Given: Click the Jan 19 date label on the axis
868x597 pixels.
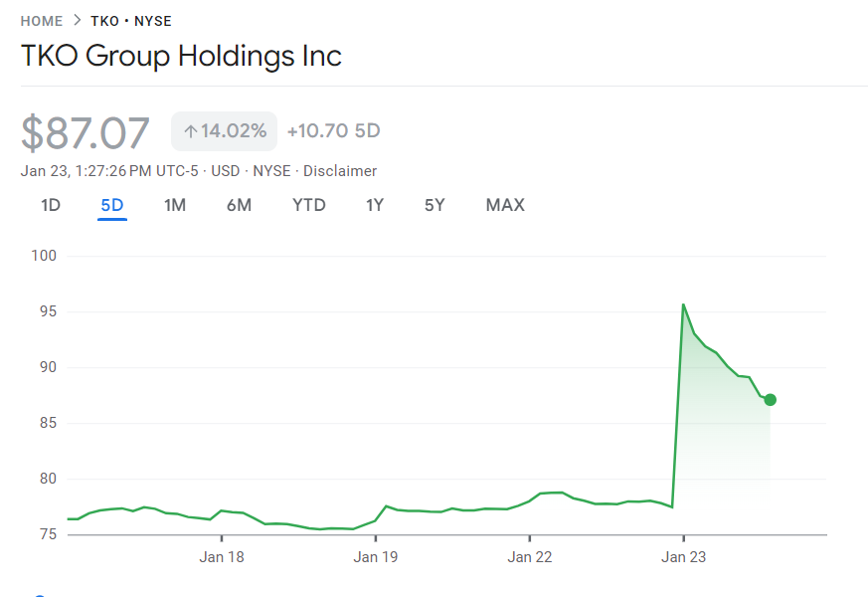Looking at the screenshot, I should click(x=376, y=557).
